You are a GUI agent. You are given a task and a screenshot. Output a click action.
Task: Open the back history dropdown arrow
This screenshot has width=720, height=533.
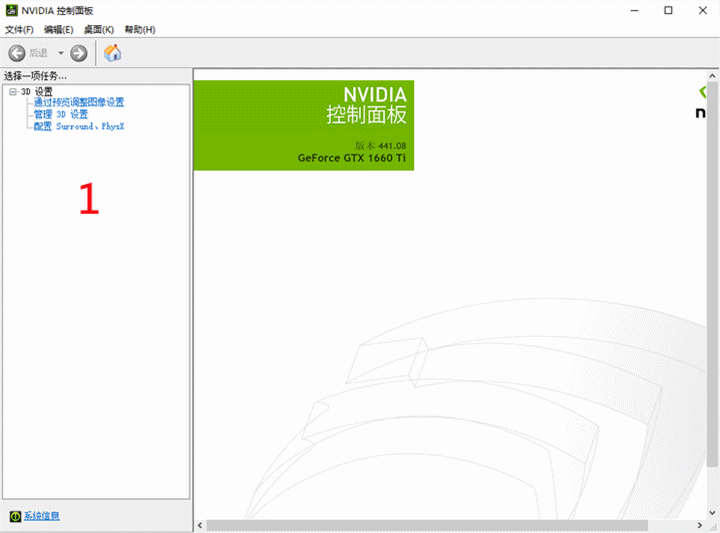[x=61, y=53]
